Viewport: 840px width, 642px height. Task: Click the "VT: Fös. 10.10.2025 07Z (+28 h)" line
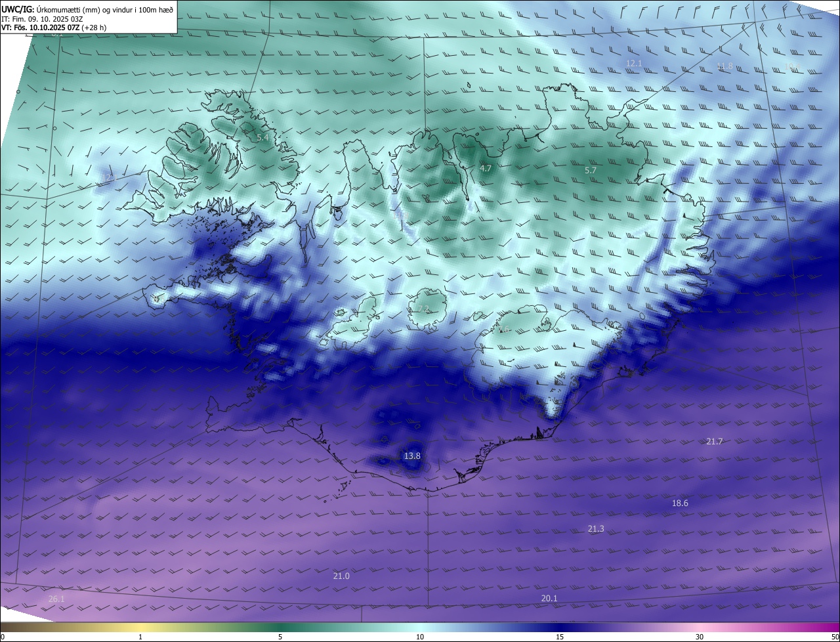click(x=54, y=28)
